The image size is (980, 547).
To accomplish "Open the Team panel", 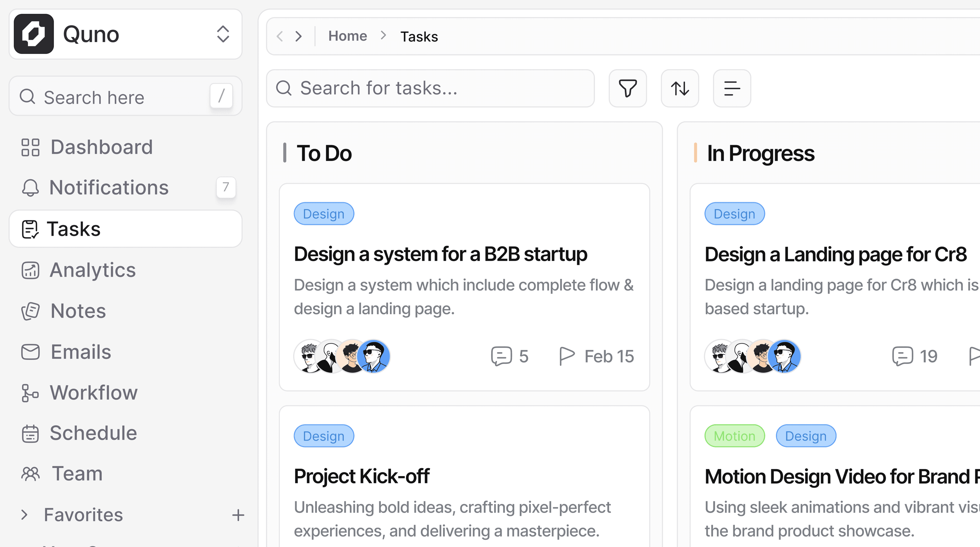I will point(77,474).
